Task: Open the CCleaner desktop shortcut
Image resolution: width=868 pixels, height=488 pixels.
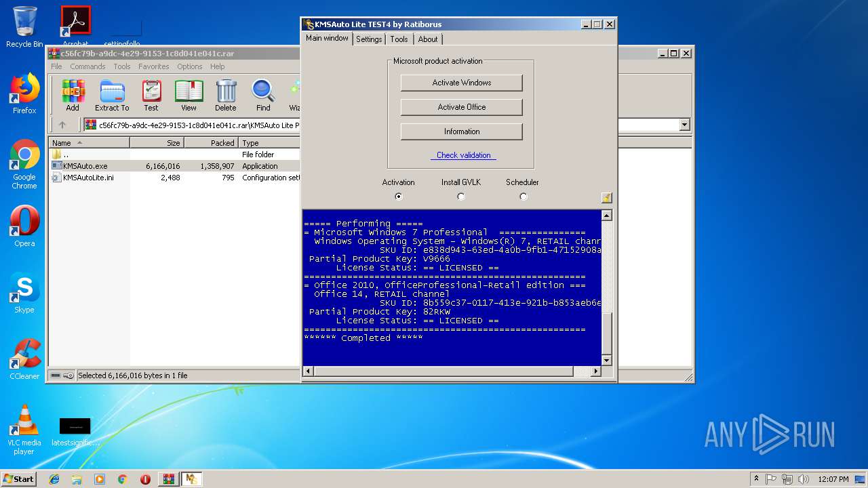Action: point(24,359)
